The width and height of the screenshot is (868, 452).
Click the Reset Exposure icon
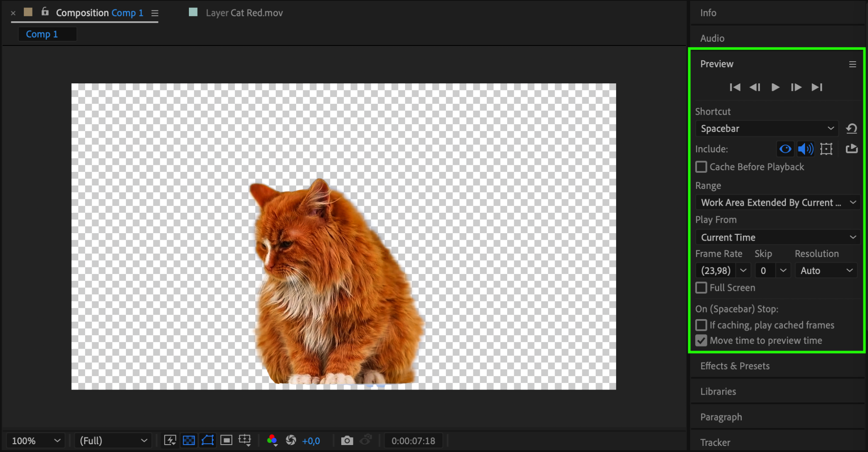pyautogui.click(x=291, y=440)
